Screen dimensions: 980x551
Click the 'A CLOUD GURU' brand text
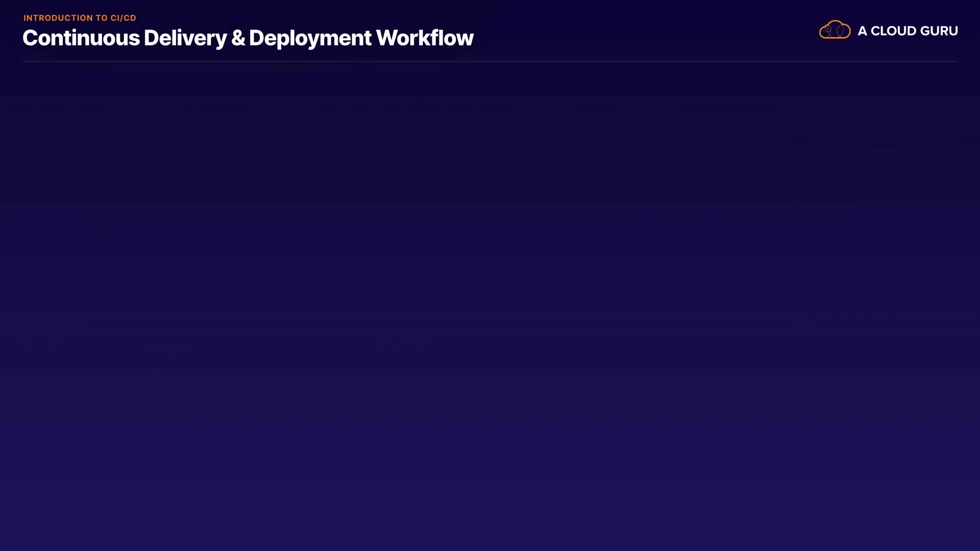point(908,31)
